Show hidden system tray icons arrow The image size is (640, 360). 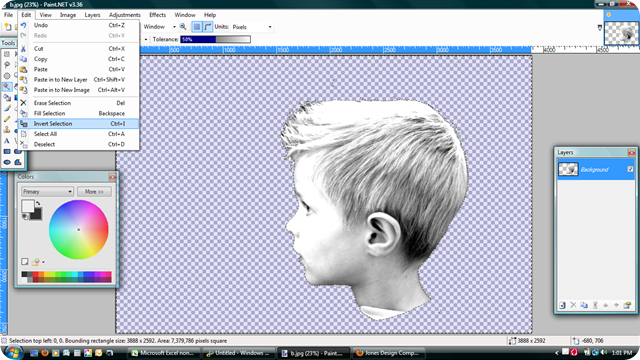coord(557,353)
